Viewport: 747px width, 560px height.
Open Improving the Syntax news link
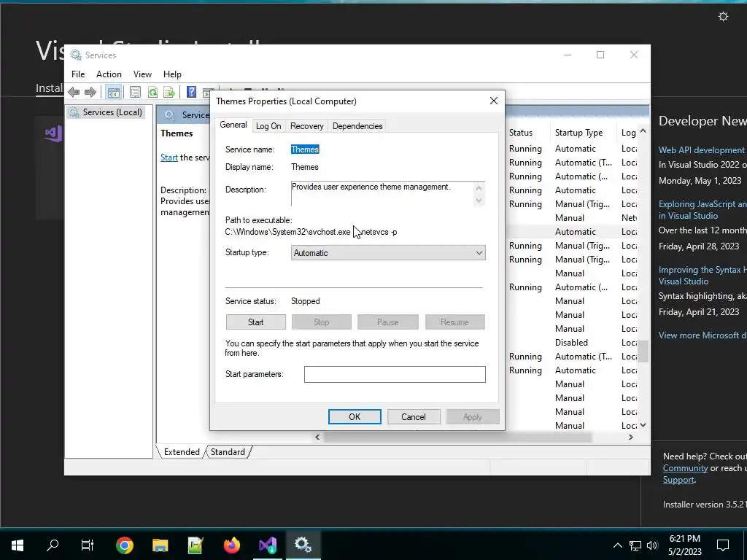pos(703,275)
